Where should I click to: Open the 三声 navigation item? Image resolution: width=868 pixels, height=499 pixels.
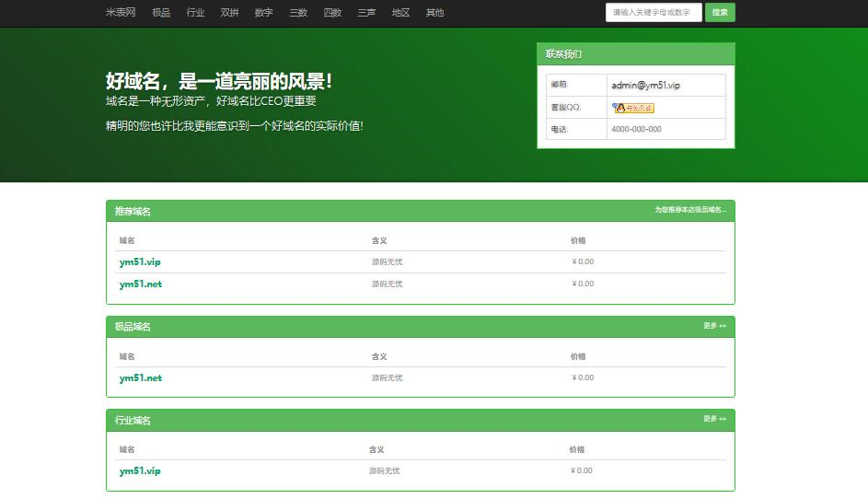click(x=366, y=13)
